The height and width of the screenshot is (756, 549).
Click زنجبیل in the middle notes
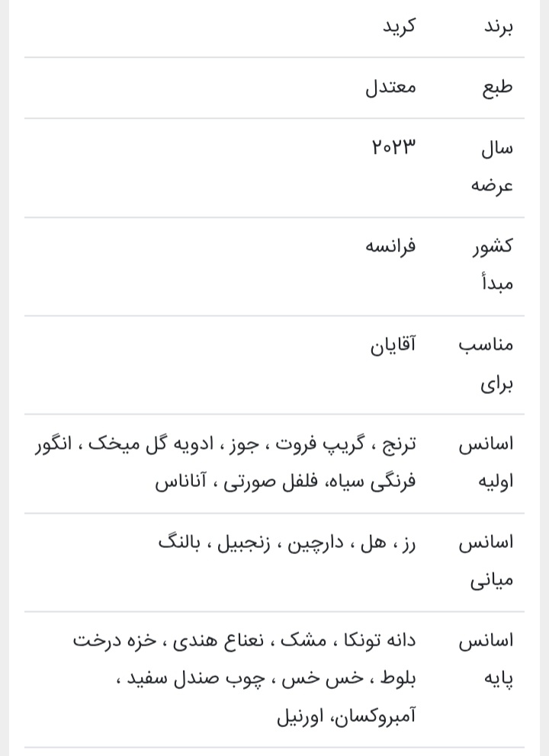pos(244,543)
